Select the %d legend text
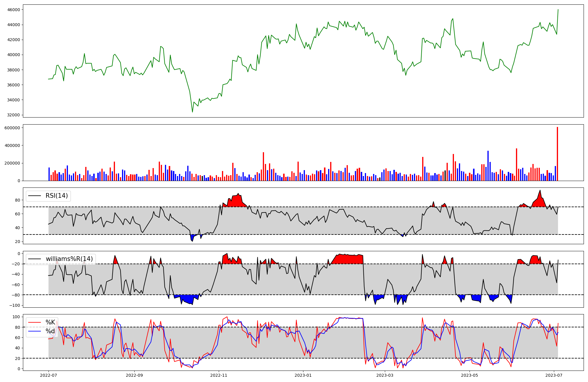 (x=50, y=331)
